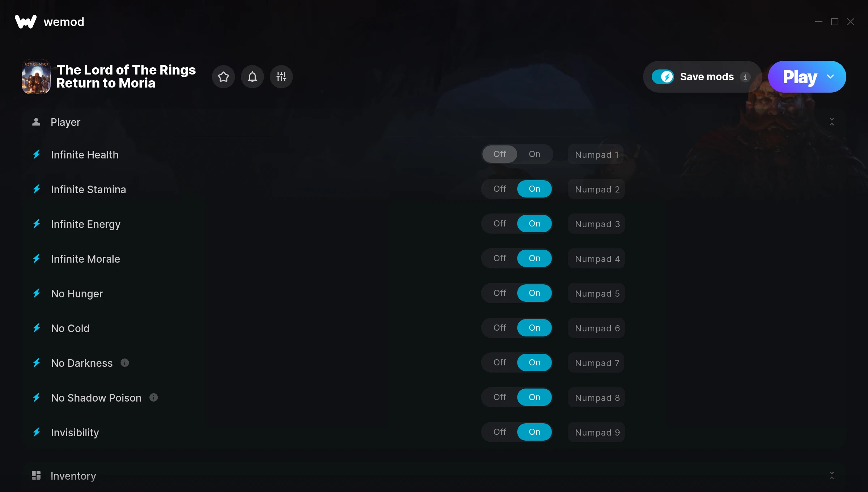Viewport: 868px width, 492px height.
Task: Click the notification bell icon
Action: click(252, 76)
